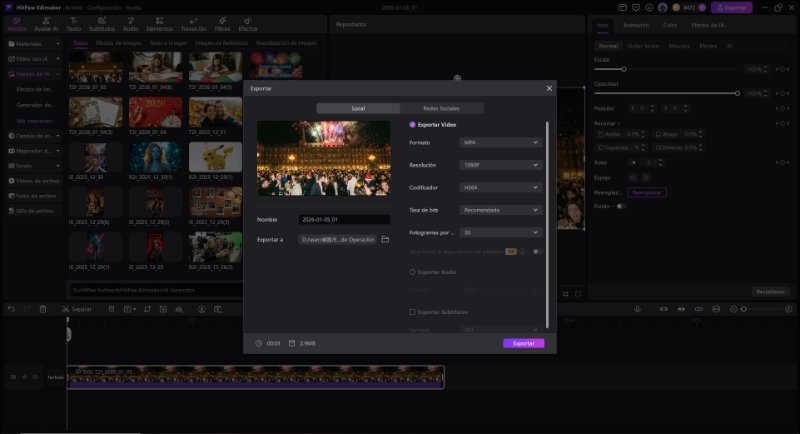Open the Medios panel icon
Viewport: 800px width, 434px height.
16,24
